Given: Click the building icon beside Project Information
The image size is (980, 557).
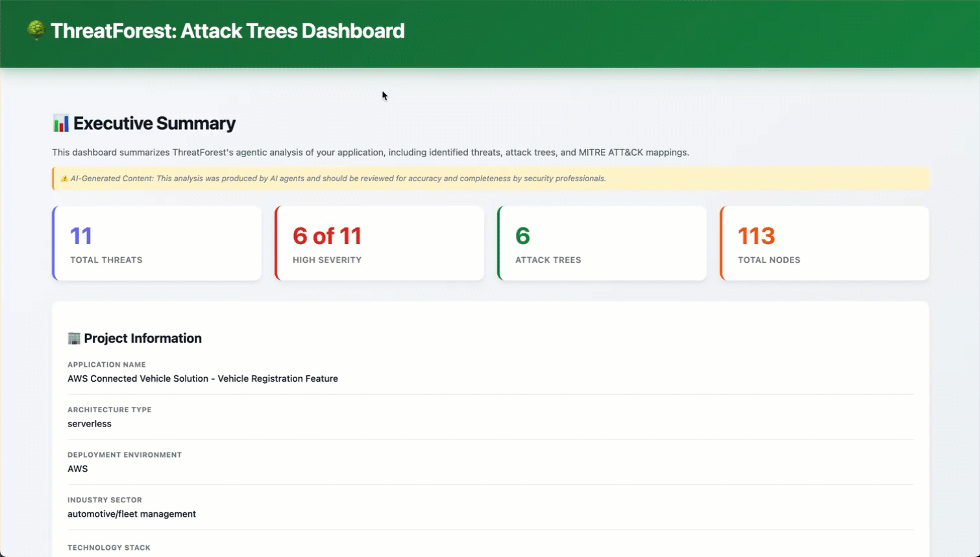Looking at the screenshot, I should [x=73, y=338].
